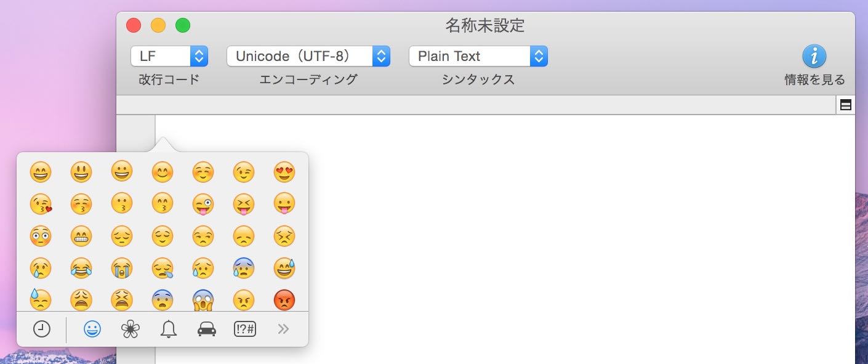The image size is (868, 364).
Task: Click the 改行コード label
Action: pyautogui.click(x=169, y=79)
